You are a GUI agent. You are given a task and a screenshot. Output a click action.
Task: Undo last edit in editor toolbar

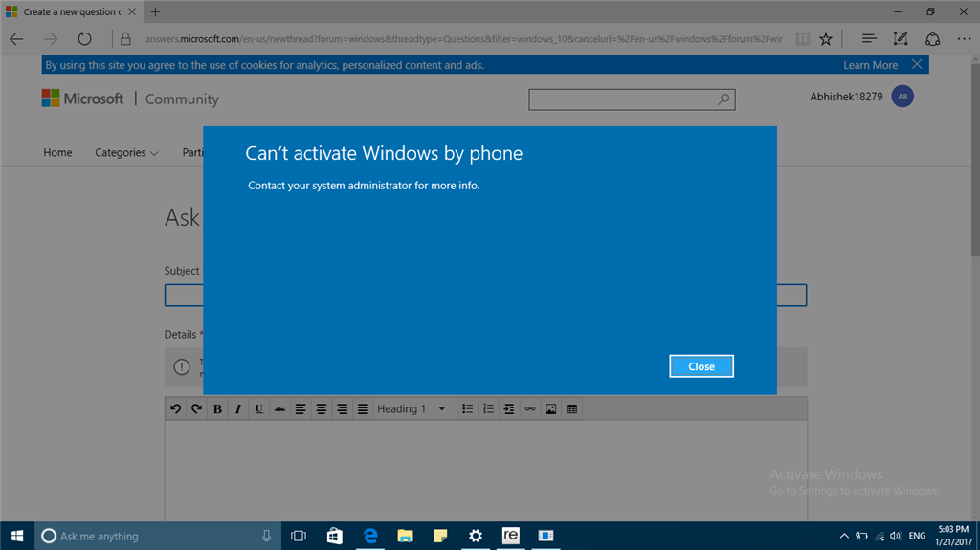[x=176, y=408]
